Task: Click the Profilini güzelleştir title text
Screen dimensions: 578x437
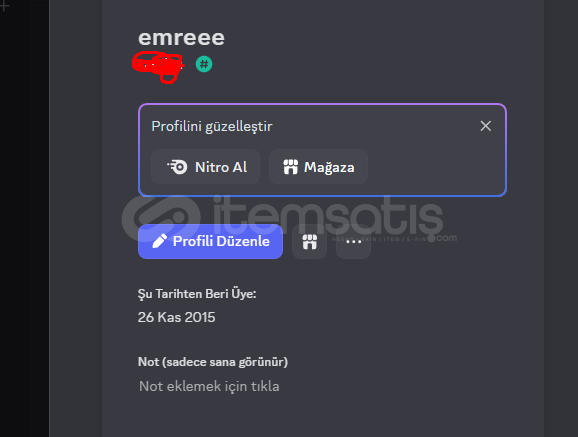Action: (212, 126)
